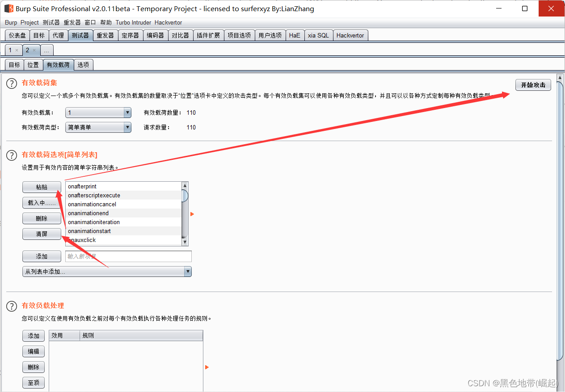Open the 选项 sub-tab of Intruder
The image size is (565, 392).
point(83,64)
